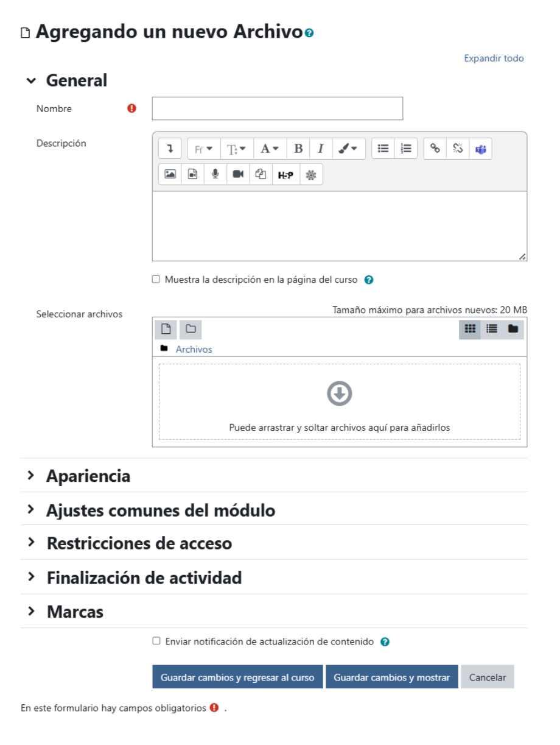Screen dimensions: 560x745
Task: Click the manage embedded files icon
Action: [x=261, y=174]
